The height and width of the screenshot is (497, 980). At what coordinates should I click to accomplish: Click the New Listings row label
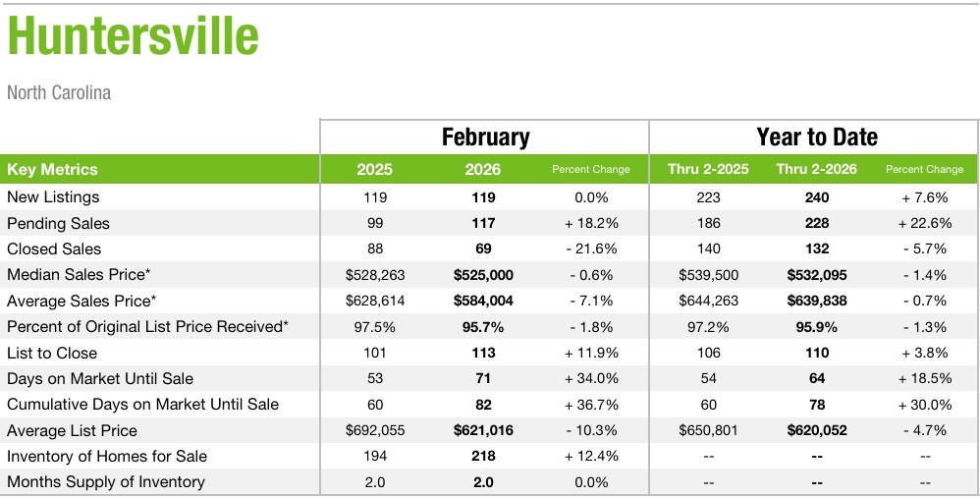pos(53,197)
